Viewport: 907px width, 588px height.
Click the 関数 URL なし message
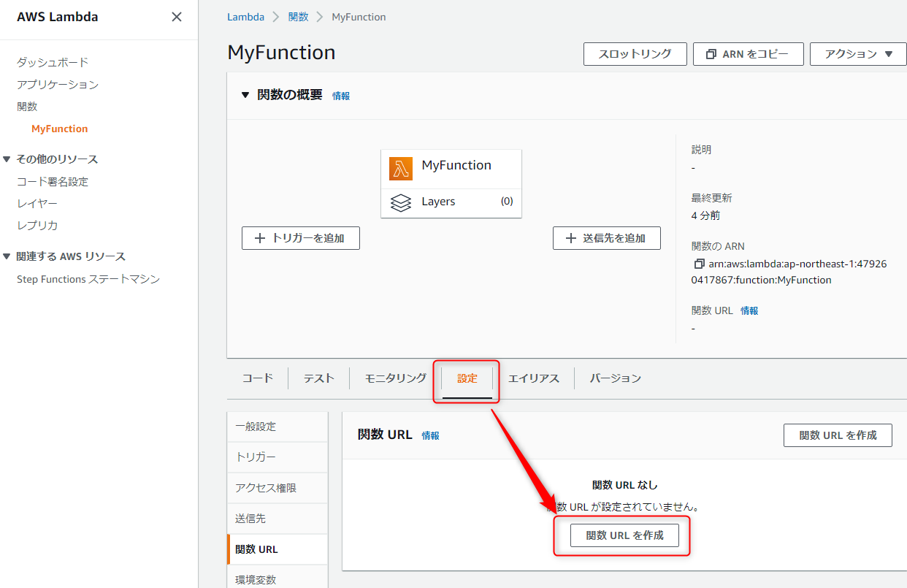pos(625,485)
